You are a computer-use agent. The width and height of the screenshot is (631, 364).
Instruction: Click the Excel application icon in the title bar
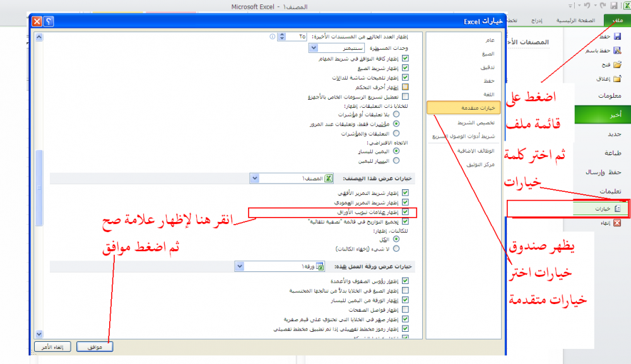point(627,6)
